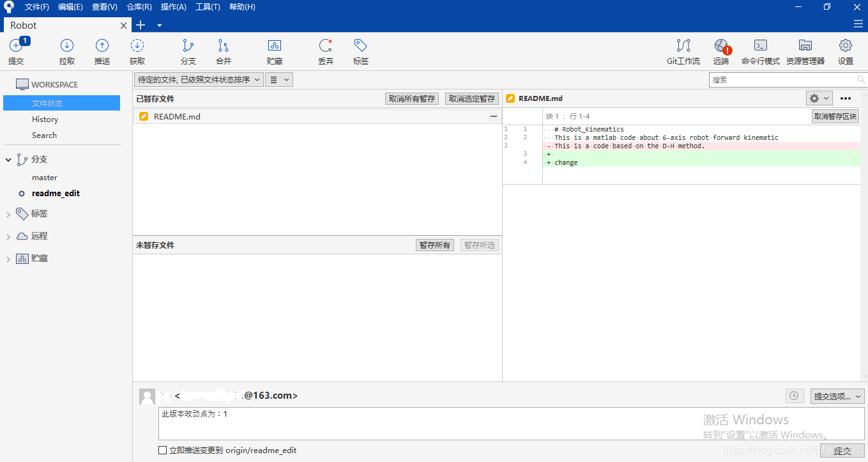Open the 待定的文件 sort dropdown
The width and height of the screenshot is (868, 462).
pos(199,80)
